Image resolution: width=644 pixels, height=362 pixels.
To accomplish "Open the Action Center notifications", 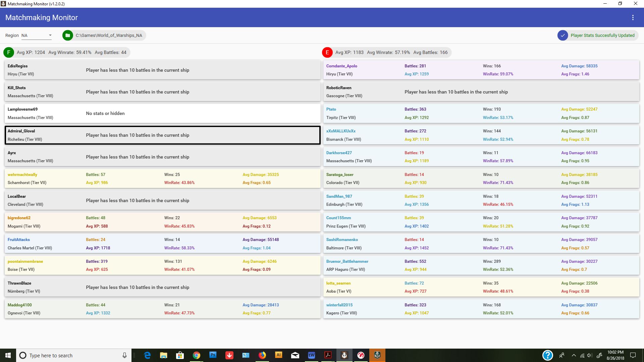I will [x=633, y=355].
